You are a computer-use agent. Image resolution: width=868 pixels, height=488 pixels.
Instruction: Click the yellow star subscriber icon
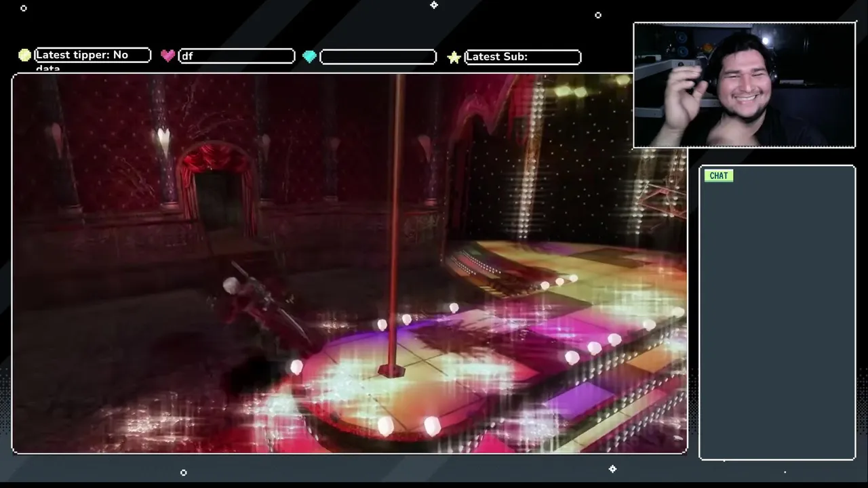pos(454,57)
